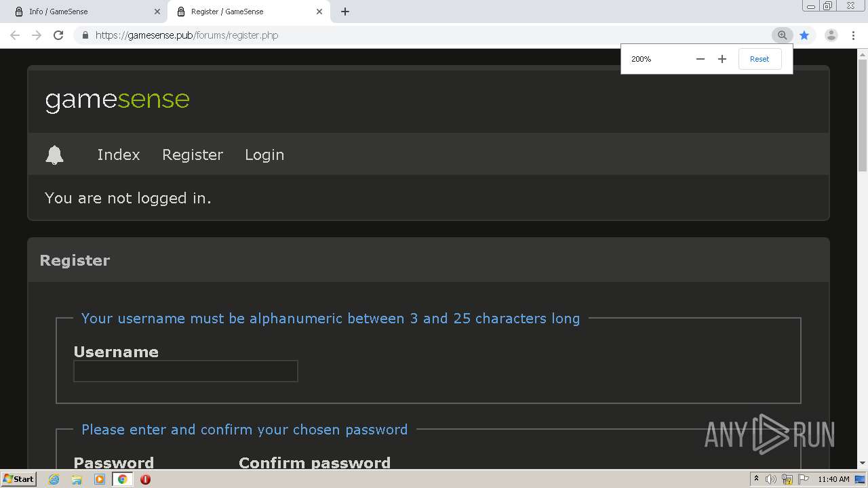Go back using the browser back arrow
This screenshot has width=868, height=488.
[x=15, y=35]
